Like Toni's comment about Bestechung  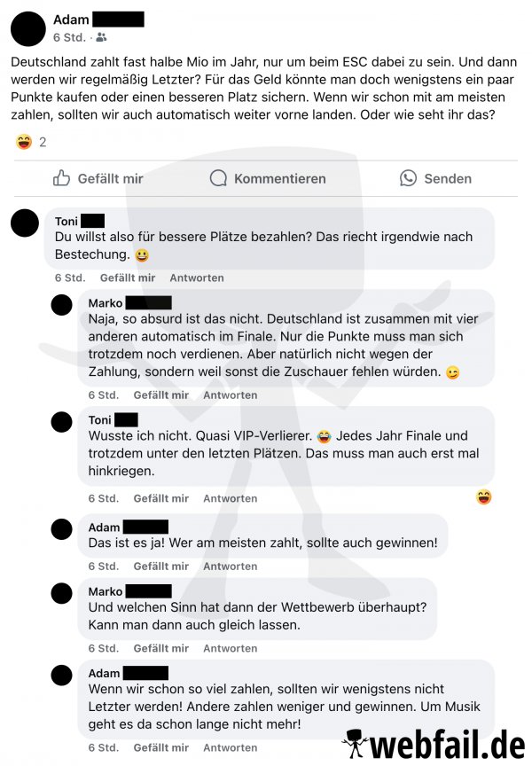pos(128,278)
